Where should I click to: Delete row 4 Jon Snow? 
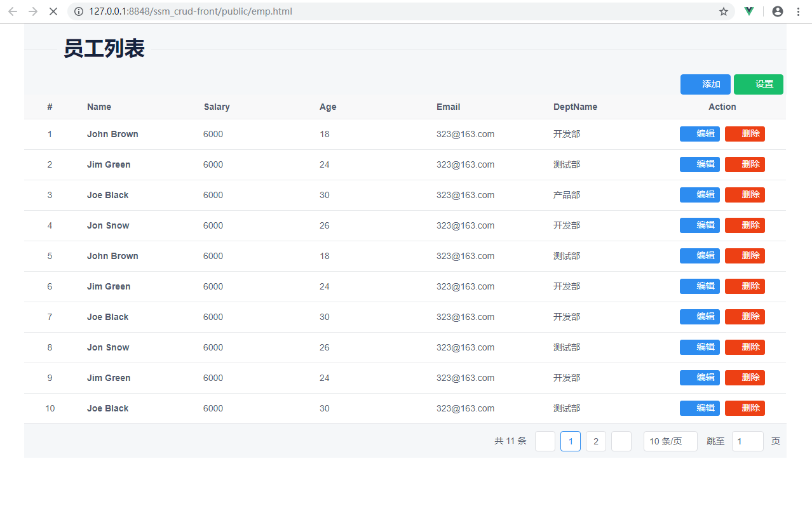(745, 225)
